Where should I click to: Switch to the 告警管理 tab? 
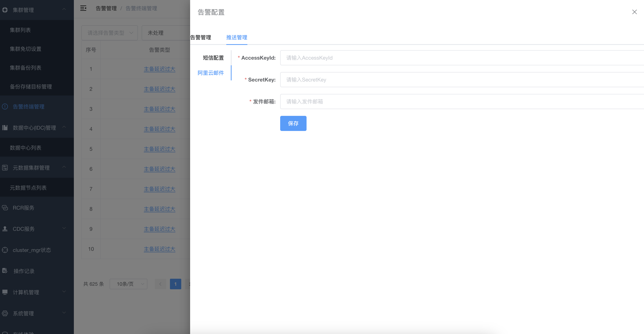pos(201,38)
